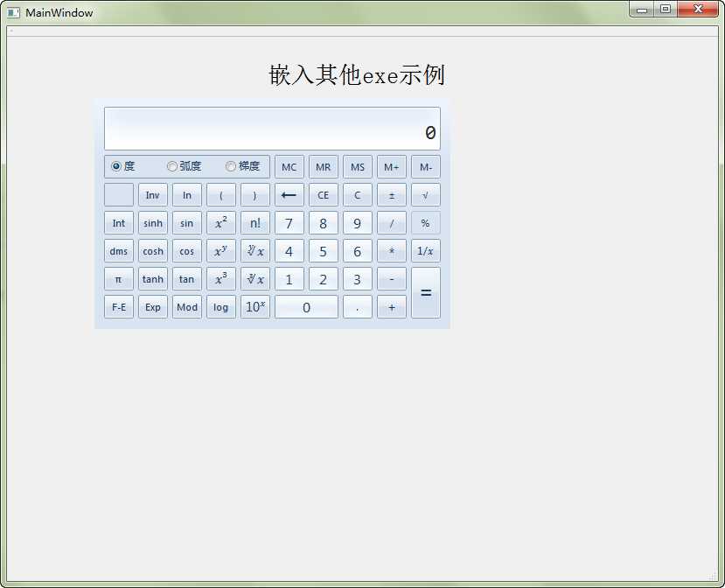Screen dimensions: 725x588
Task: Click the 1/x reciprocal key
Action: (426, 251)
